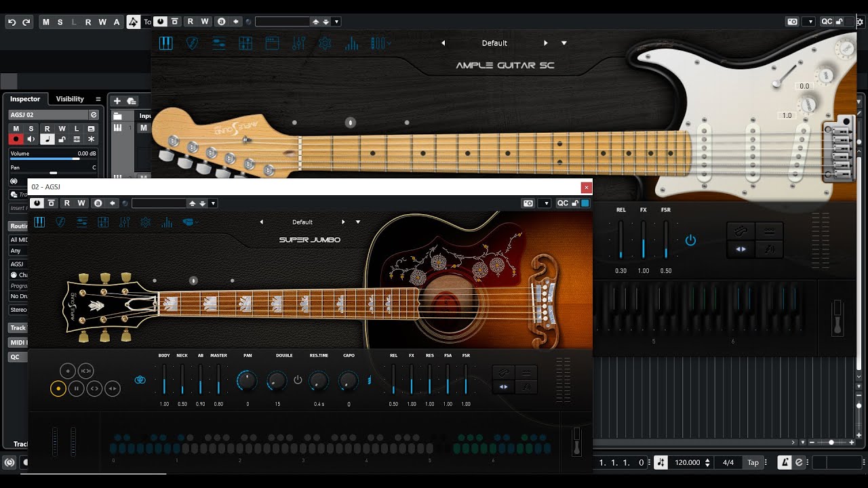This screenshot has height=488, width=868.
Task: Open the Default preset dropdown in Ample Guitar SC
Action: click(x=564, y=43)
